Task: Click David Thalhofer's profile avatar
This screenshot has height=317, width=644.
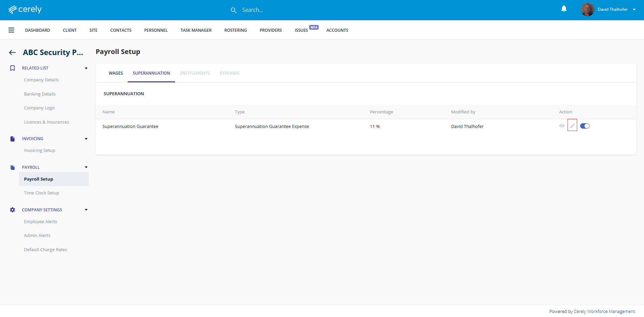Action: (x=587, y=9)
